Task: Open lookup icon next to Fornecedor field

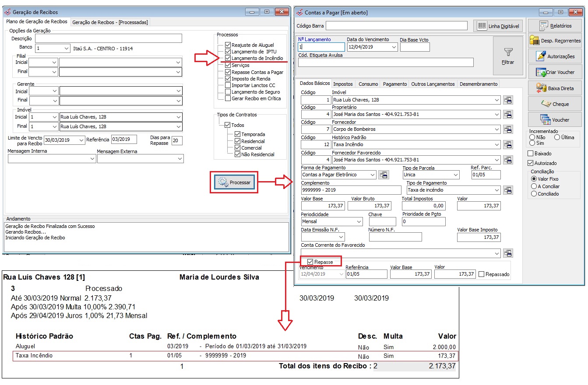Action: [508, 129]
